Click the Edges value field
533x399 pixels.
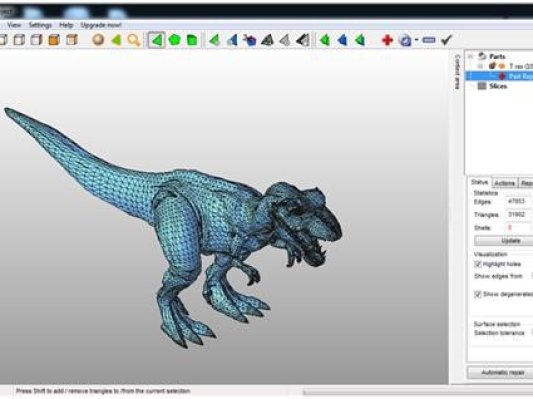[519, 201]
